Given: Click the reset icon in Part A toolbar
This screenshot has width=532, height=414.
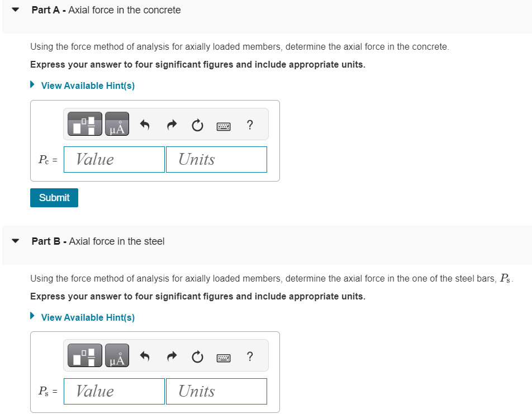Looking at the screenshot, I should (x=197, y=125).
